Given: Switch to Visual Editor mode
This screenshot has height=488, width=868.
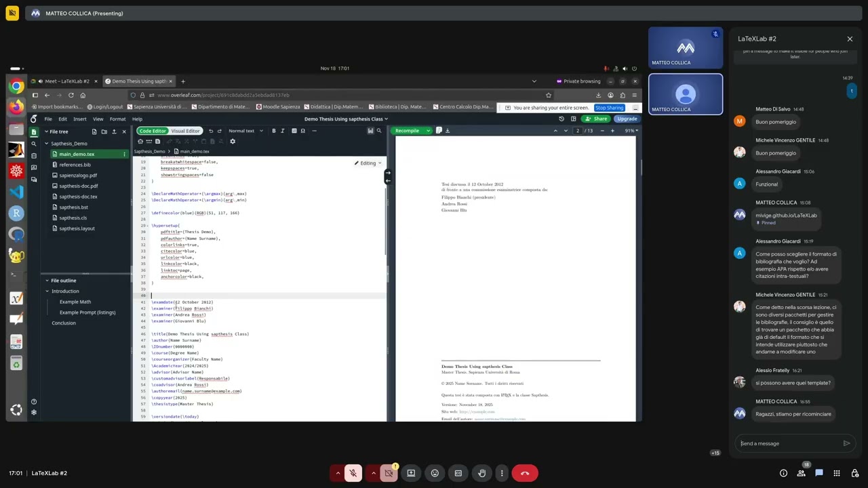Looking at the screenshot, I should tap(185, 131).
